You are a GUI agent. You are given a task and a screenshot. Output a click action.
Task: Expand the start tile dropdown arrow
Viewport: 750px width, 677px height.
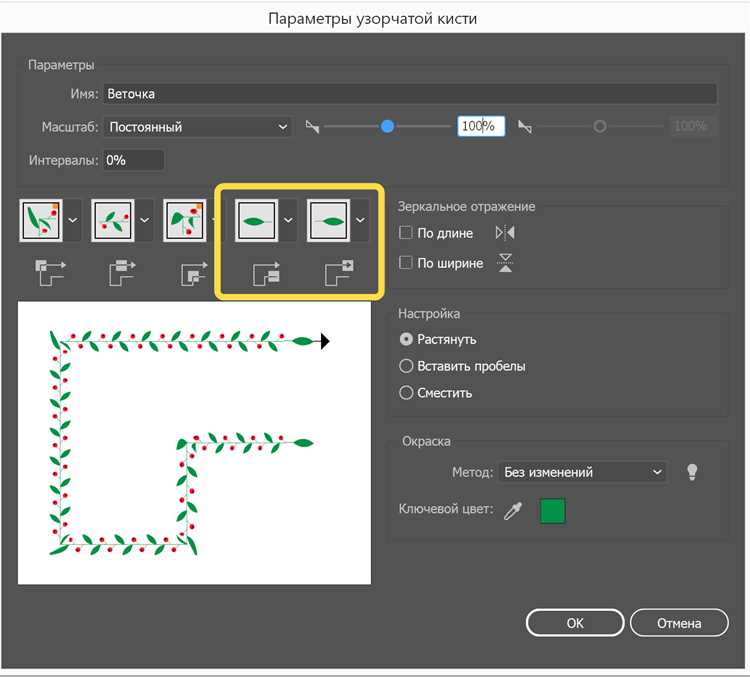(288, 220)
